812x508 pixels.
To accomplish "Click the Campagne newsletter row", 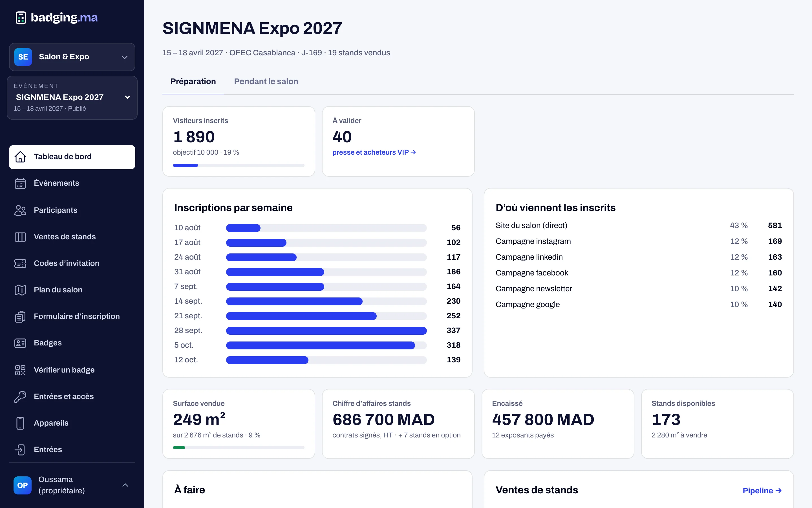I will point(639,289).
